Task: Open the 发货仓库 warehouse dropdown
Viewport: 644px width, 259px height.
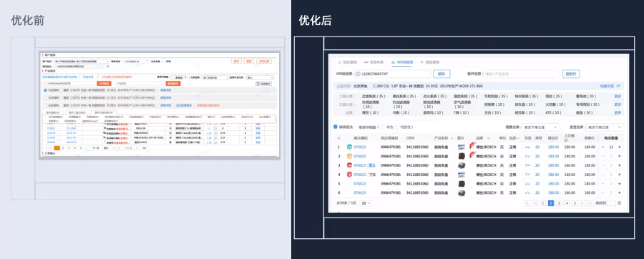Action: click(605, 127)
